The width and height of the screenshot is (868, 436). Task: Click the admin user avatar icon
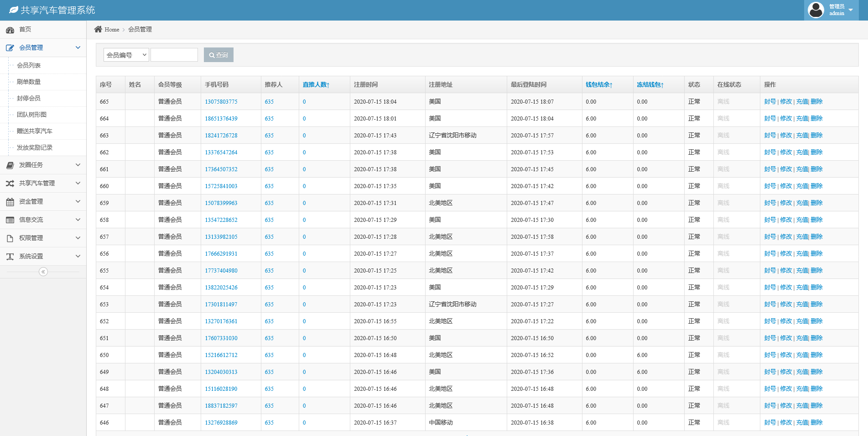(816, 10)
